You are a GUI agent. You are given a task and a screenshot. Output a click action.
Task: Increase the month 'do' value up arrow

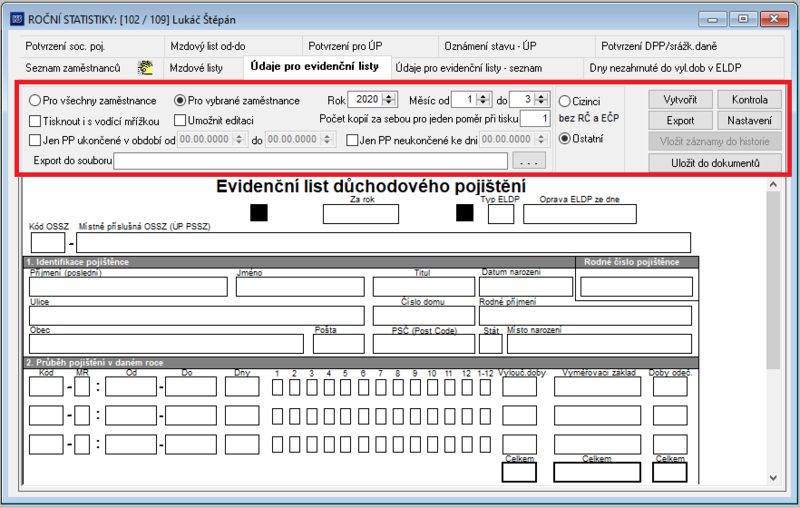tap(542, 96)
